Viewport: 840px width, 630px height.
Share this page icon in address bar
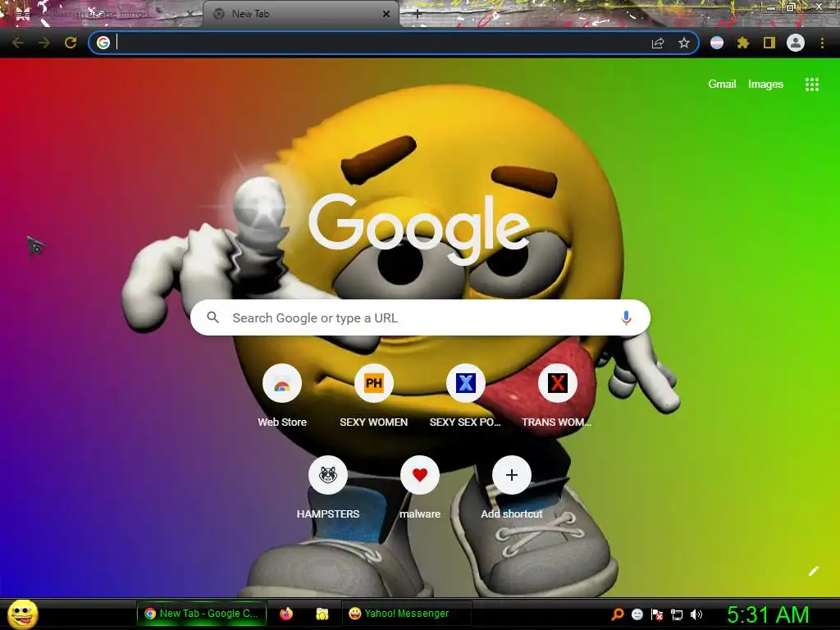657,43
